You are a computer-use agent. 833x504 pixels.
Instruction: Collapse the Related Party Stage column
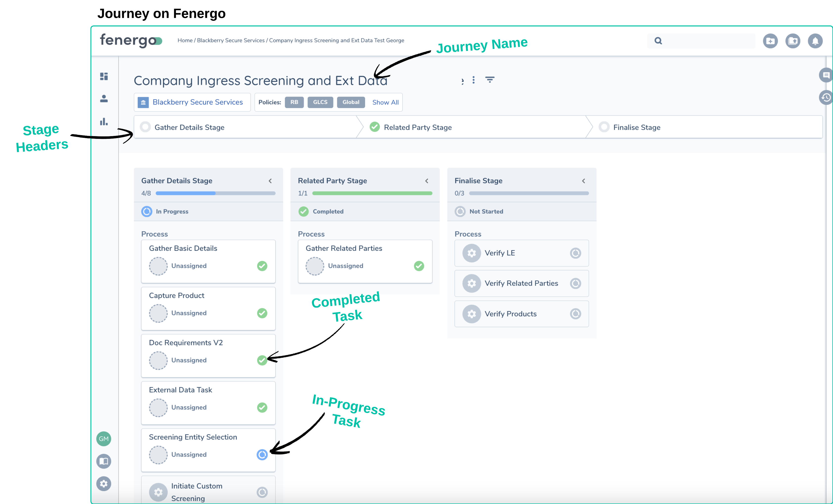pos(427,181)
